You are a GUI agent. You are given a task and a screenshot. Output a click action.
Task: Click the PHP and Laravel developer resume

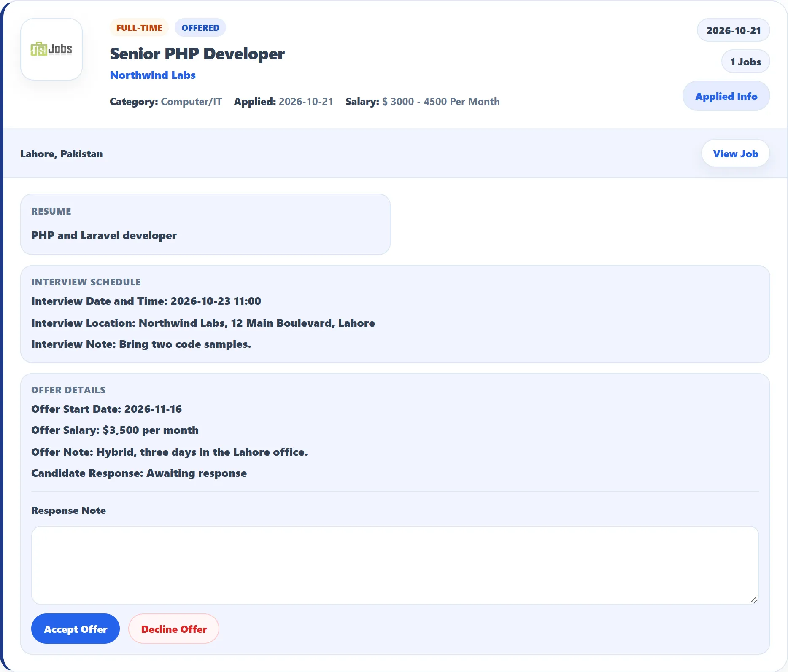pos(104,235)
